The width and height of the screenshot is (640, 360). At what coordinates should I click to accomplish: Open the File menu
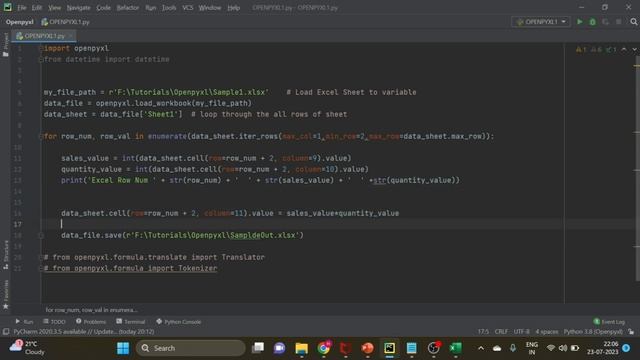pos(22,8)
